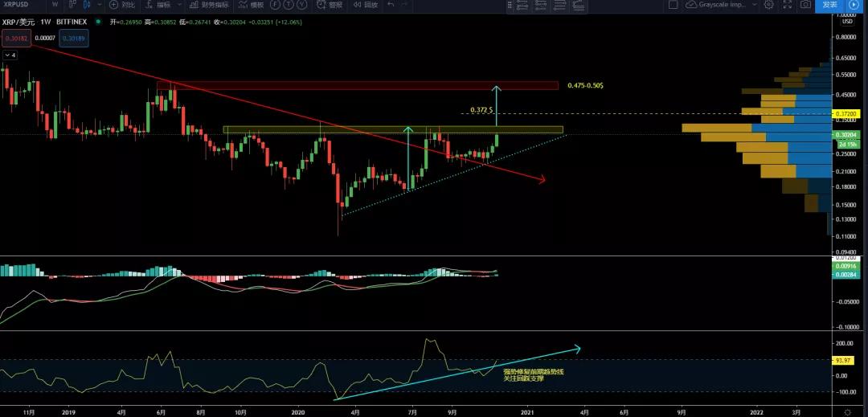Take a chart snapshot with camera icon
The height and width of the screenshot is (417, 868).
pos(806,5)
